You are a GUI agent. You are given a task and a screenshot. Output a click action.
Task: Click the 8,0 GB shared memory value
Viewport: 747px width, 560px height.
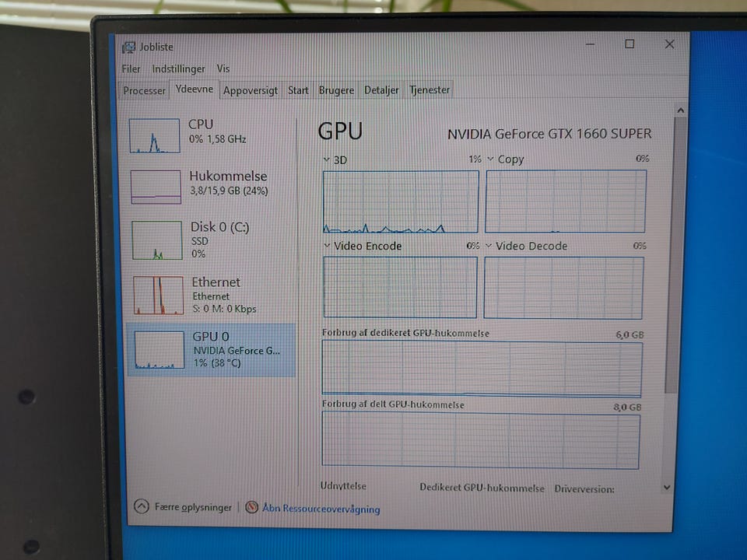(627, 407)
